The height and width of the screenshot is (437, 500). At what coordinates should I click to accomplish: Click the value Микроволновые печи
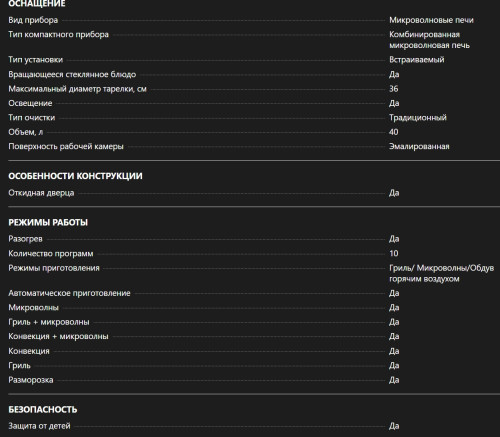pos(431,20)
